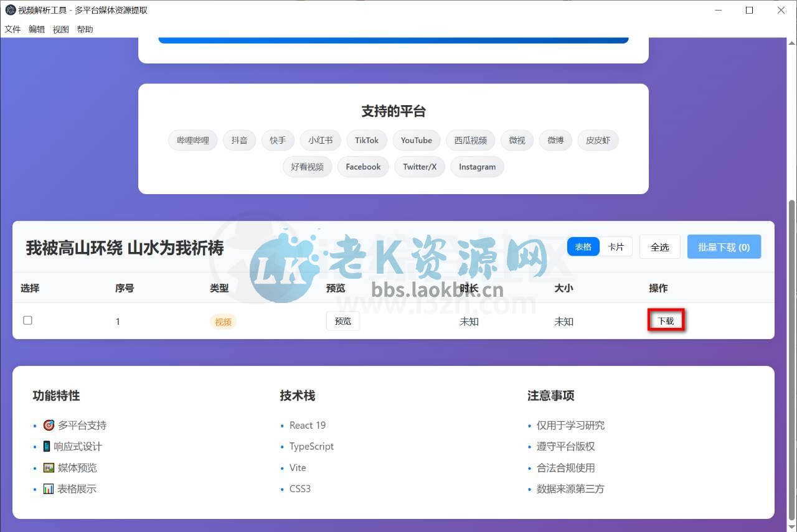Click the title 我被高山环绕 山水为我祈祷
This screenshot has width=797, height=532.
(125, 248)
